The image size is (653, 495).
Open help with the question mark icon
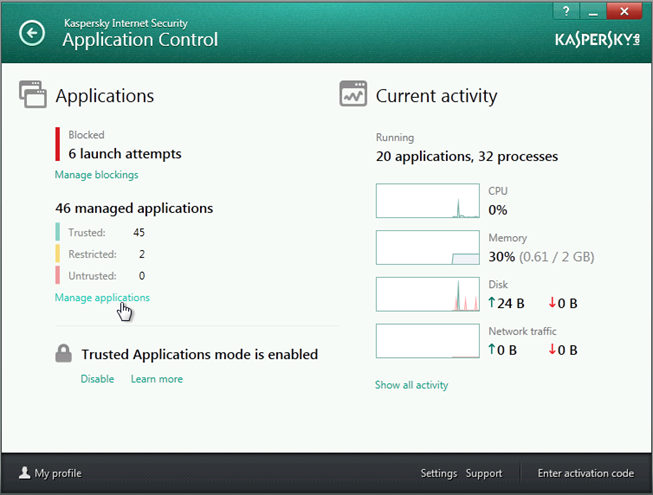(566, 11)
